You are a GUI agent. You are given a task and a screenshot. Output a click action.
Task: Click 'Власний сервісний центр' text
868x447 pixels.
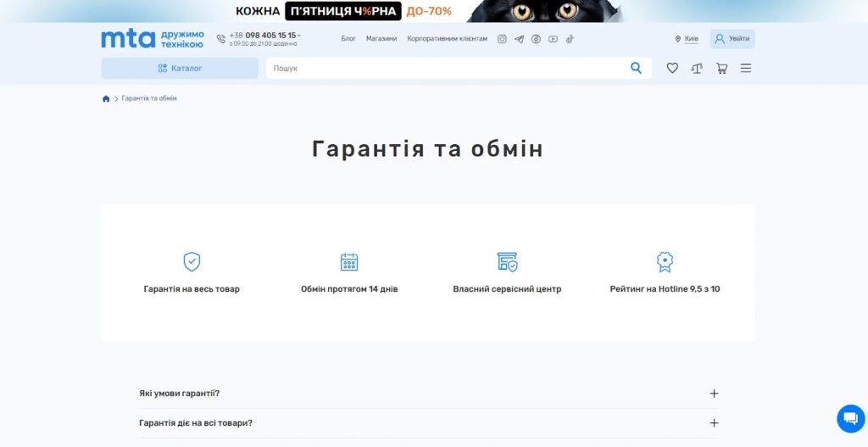pyautogui.click(x=507, y=289)
